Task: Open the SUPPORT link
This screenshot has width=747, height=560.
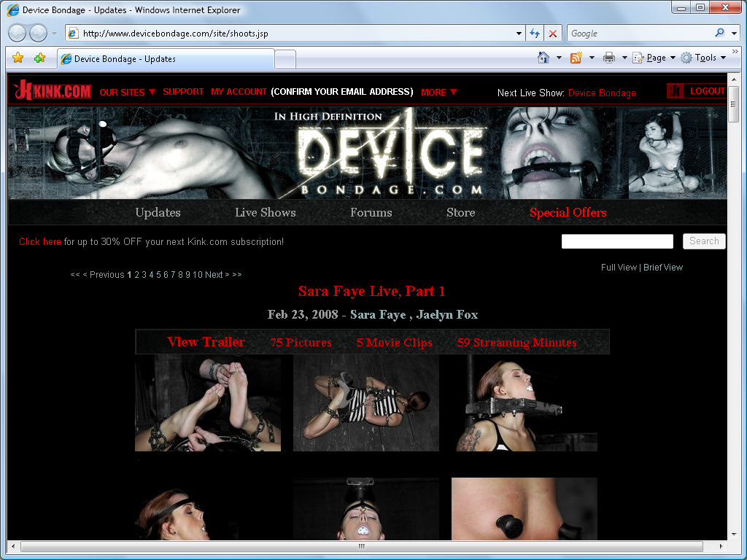Action: (x=183, y=92)
